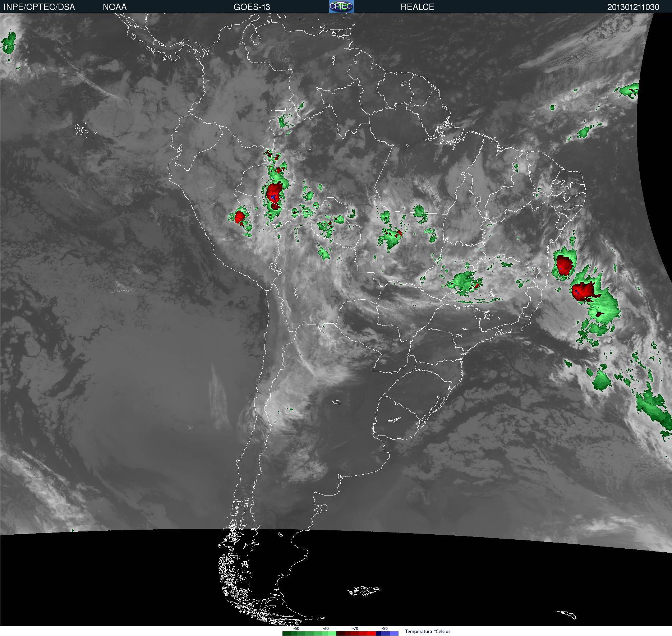672x636 pixels.
Task: Click the REALCE header label
Action: (x=417, y=7)
